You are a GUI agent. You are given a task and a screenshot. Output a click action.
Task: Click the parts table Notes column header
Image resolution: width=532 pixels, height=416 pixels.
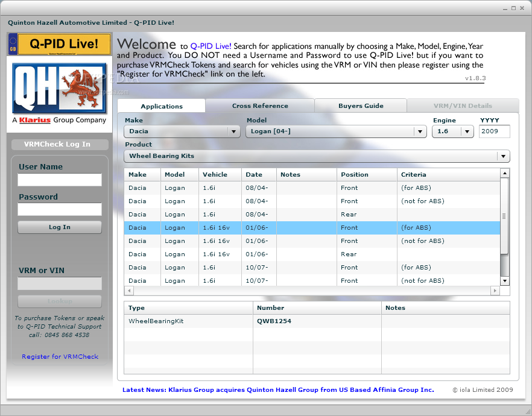coord(446,308)
